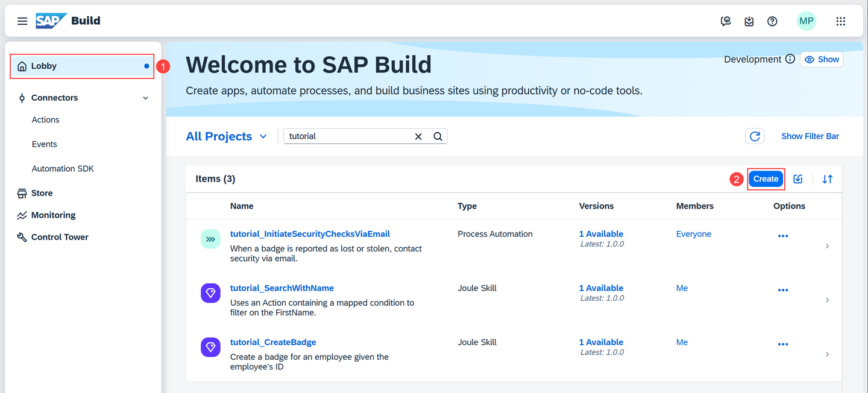Open Automation SDK in sidebar
Image resolution: width=868 pixels, height=393 pixels.
63,169
